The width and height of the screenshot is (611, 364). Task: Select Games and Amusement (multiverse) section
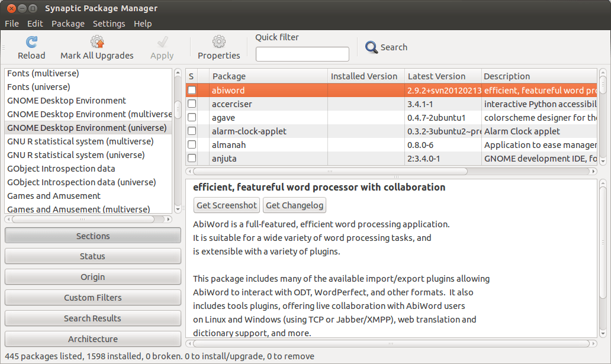88,208
